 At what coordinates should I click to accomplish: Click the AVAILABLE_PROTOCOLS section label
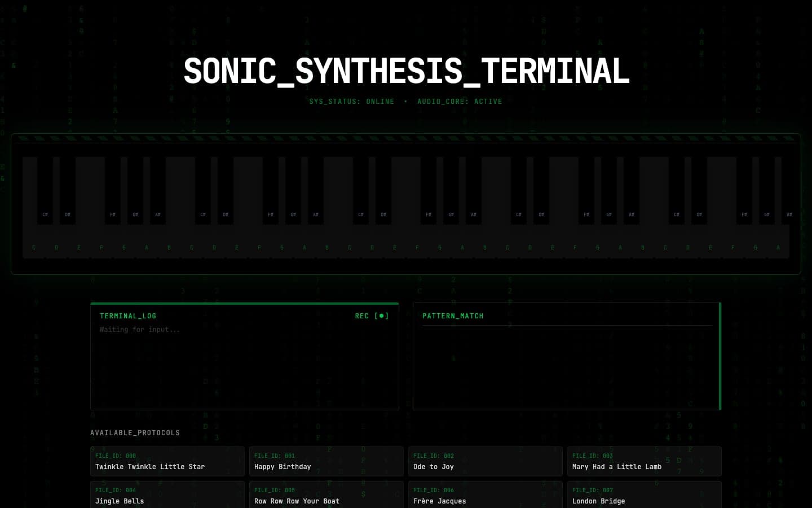coord(135,433)
